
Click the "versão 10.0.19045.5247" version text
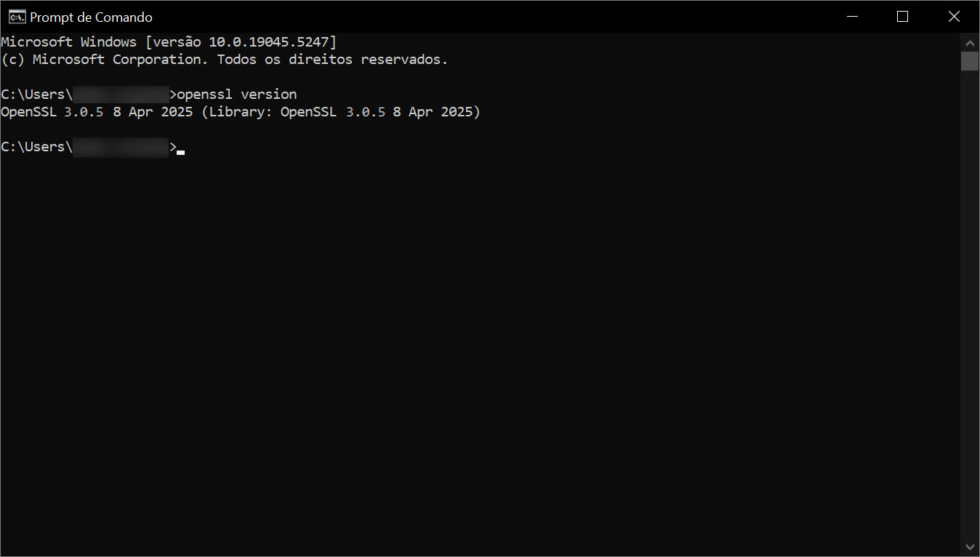tap(241, 42)
